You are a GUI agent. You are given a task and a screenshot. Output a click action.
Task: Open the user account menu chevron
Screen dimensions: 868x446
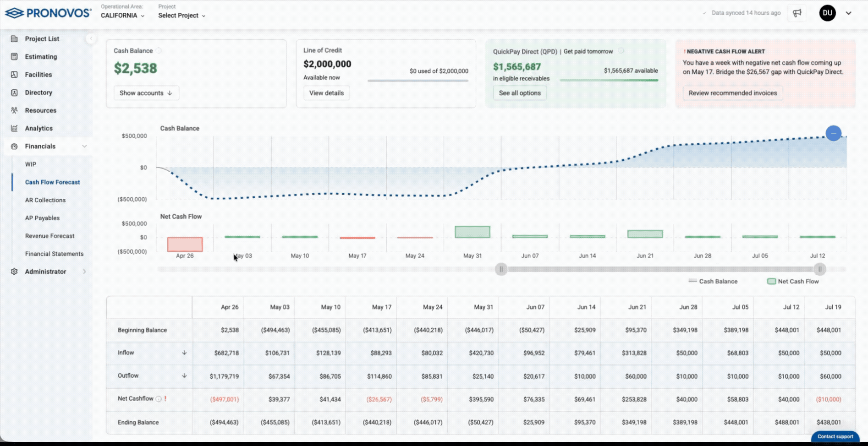click(849, 13)
